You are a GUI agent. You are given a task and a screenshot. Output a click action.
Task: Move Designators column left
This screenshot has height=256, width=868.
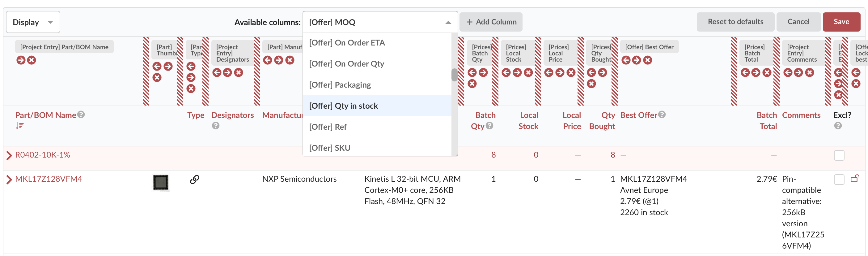[217, 72]
